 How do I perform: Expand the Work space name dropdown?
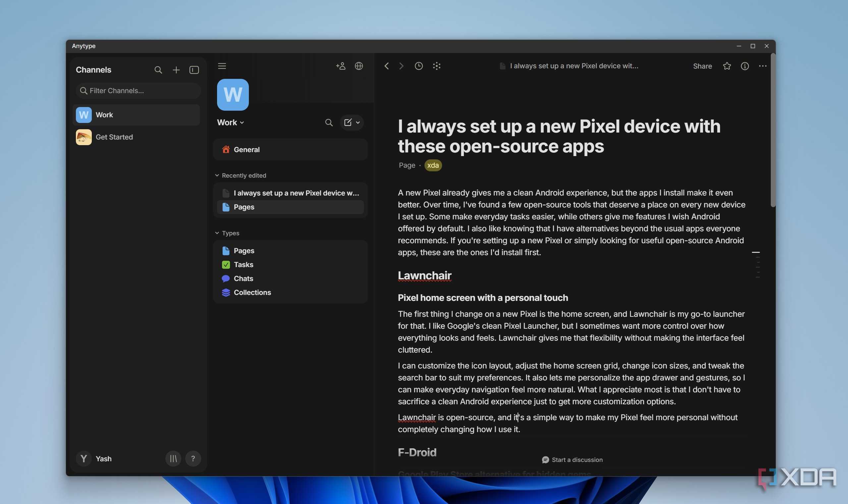tap(231, 123)
